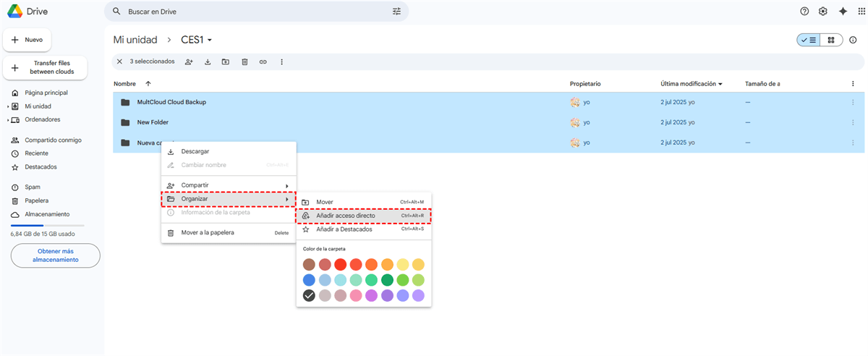Image resolution: width=868 pixels, height=356 pixels.
Task: Click the trash icon in selection toolbar
Action: click(244, 62)
